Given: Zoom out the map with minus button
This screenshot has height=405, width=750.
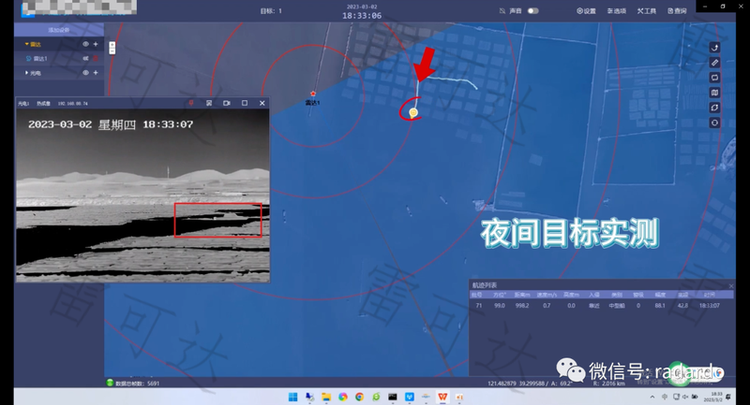Looking at the screenshot, I should [x=112, y=51].
